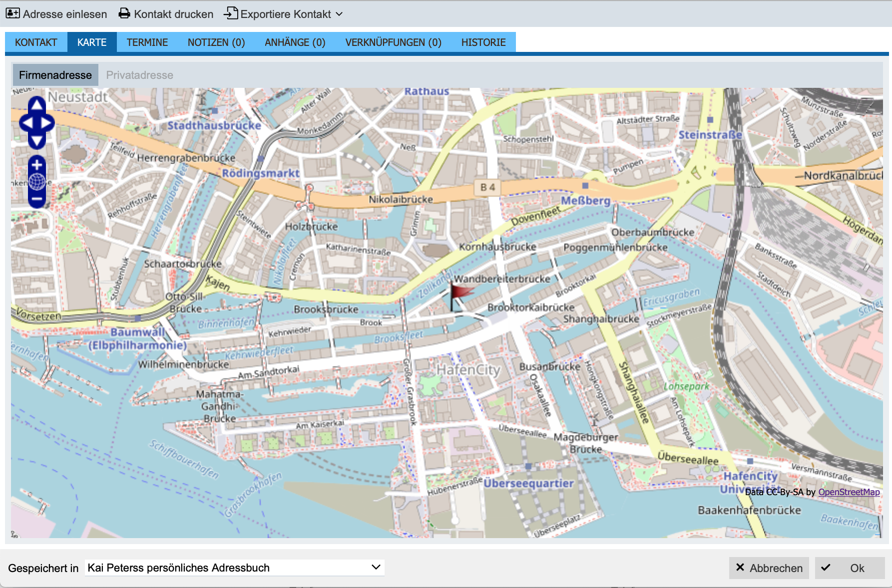Switch to Privatadresse map view
892x588 pixels.
[x=140, y=75]
